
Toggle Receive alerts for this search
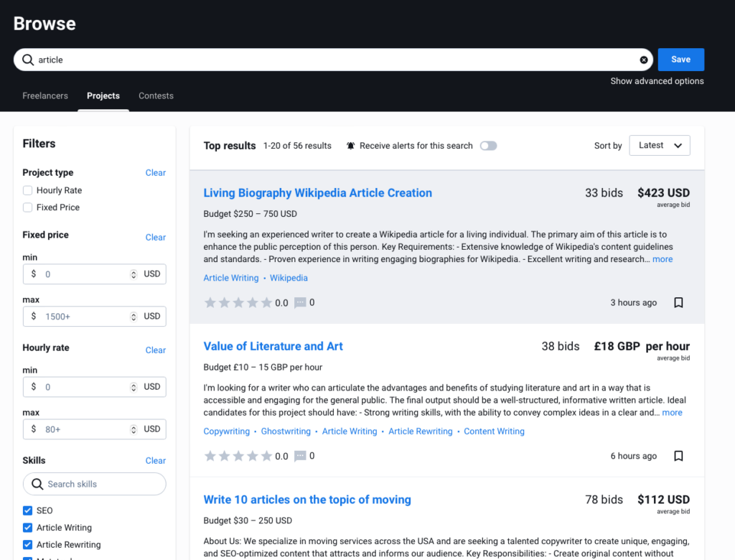(x=488, y=146)
